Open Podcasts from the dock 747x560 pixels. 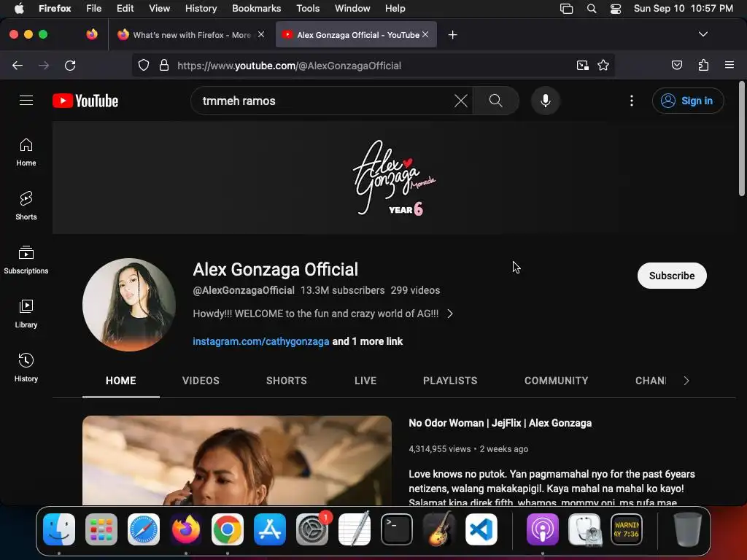(542, 529)
